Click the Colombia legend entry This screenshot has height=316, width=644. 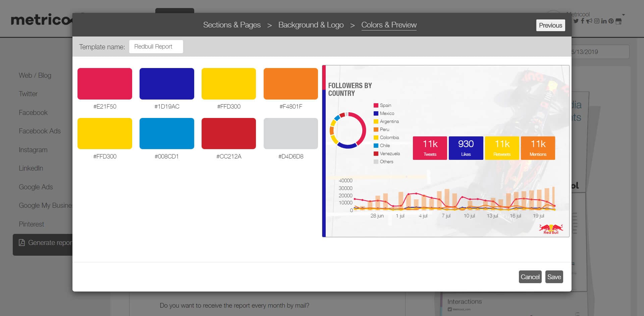386,137
